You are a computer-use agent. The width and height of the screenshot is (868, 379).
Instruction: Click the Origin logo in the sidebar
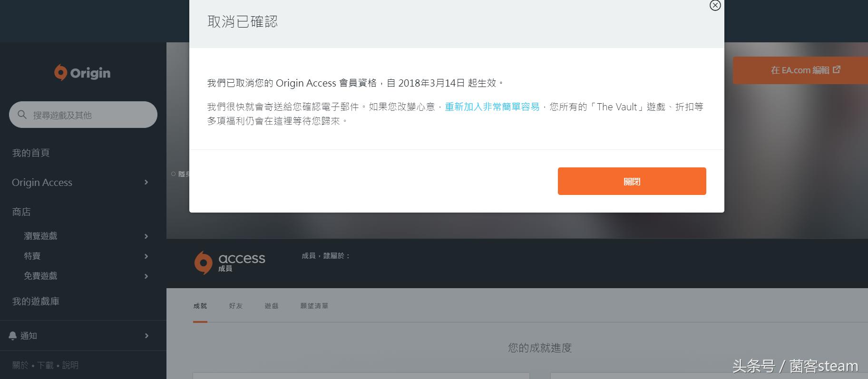point(82,73)
